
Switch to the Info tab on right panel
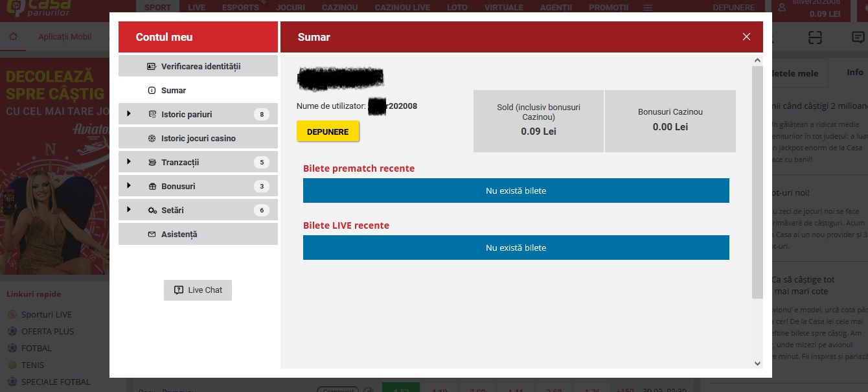[x=855, y=73]
